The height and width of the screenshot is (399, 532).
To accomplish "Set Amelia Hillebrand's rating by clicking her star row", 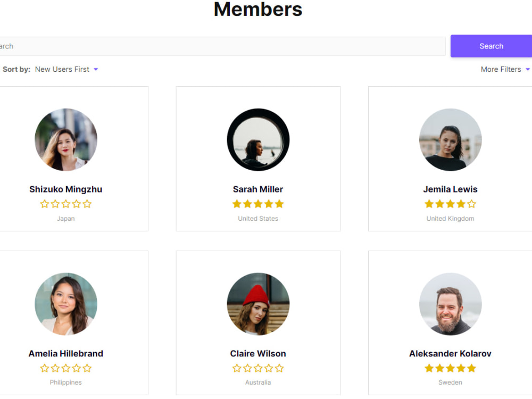I will click(x=66, y=368).
